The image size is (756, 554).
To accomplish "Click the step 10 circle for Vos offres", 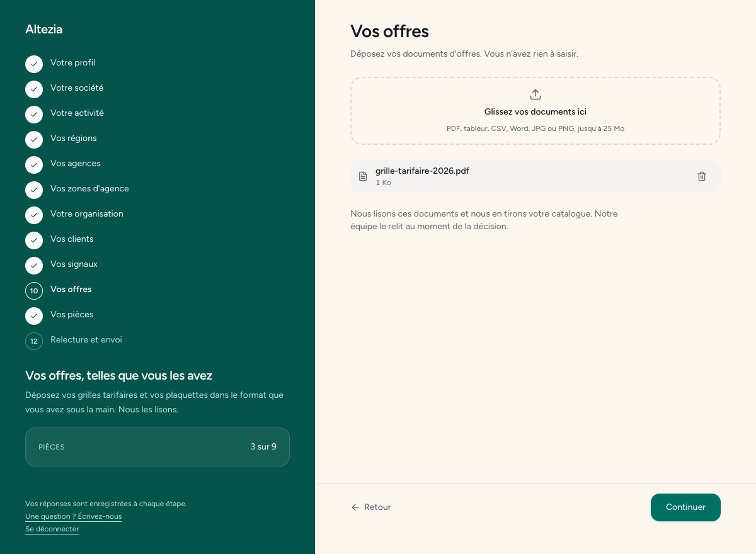I will point(34,291).
